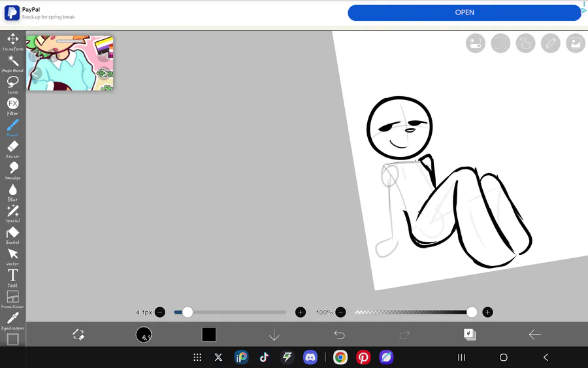Viewport: 588px width, 368px height.
Task: Open the Layers panel
Action: [x=470, y=334]
